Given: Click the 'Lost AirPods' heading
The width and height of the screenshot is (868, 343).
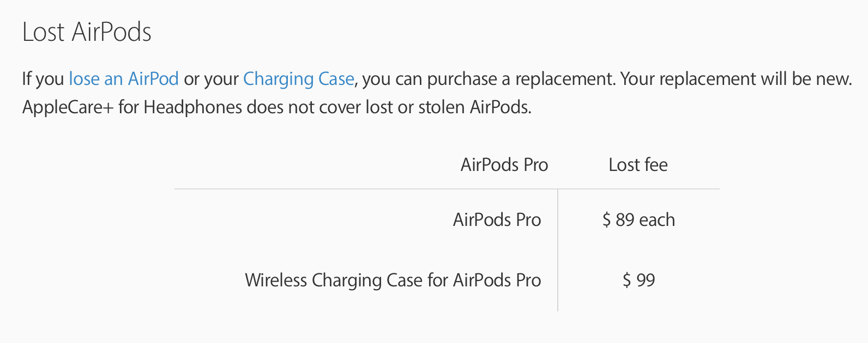Looking at the screenshot, I should click(x=87, y=32).
